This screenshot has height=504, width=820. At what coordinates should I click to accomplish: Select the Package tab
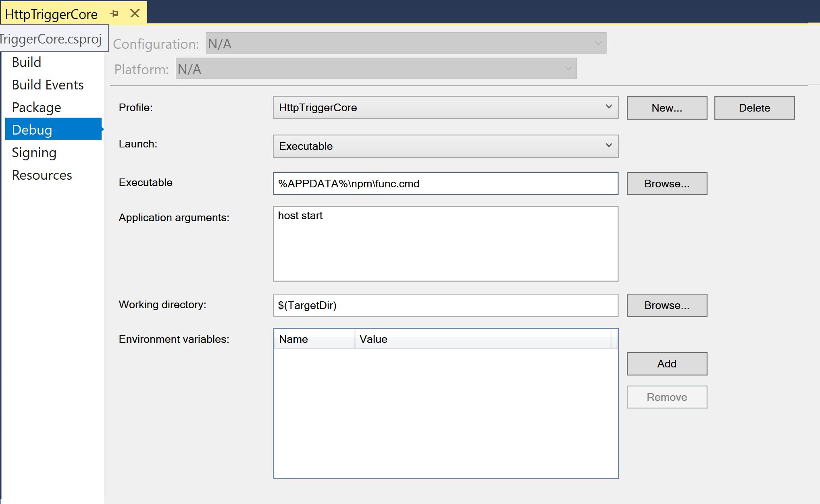[36, 108]
